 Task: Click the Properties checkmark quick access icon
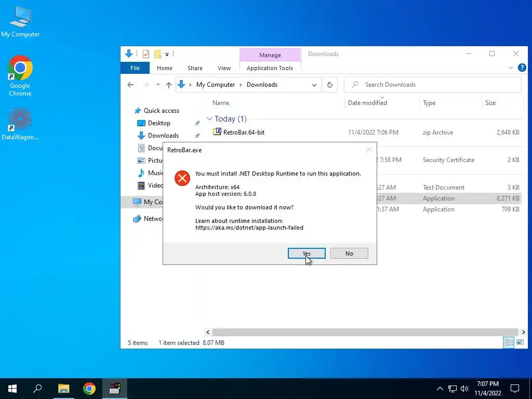146,54
